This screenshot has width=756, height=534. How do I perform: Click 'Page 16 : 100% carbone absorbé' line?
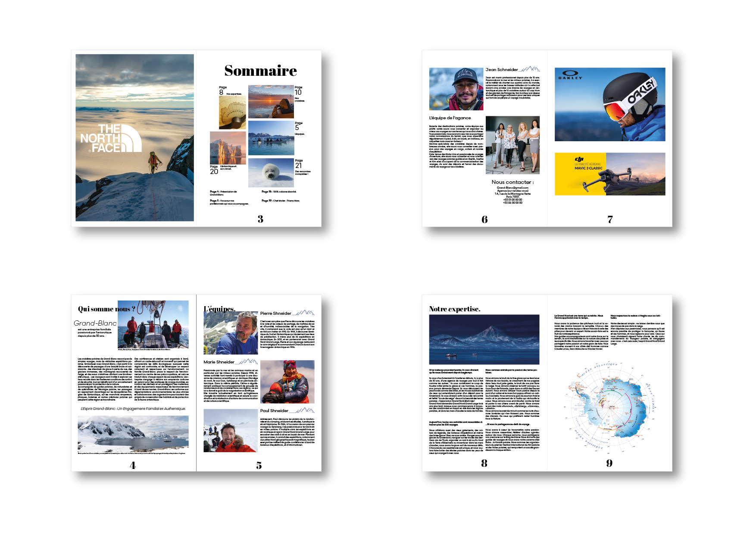pos(279,192)
